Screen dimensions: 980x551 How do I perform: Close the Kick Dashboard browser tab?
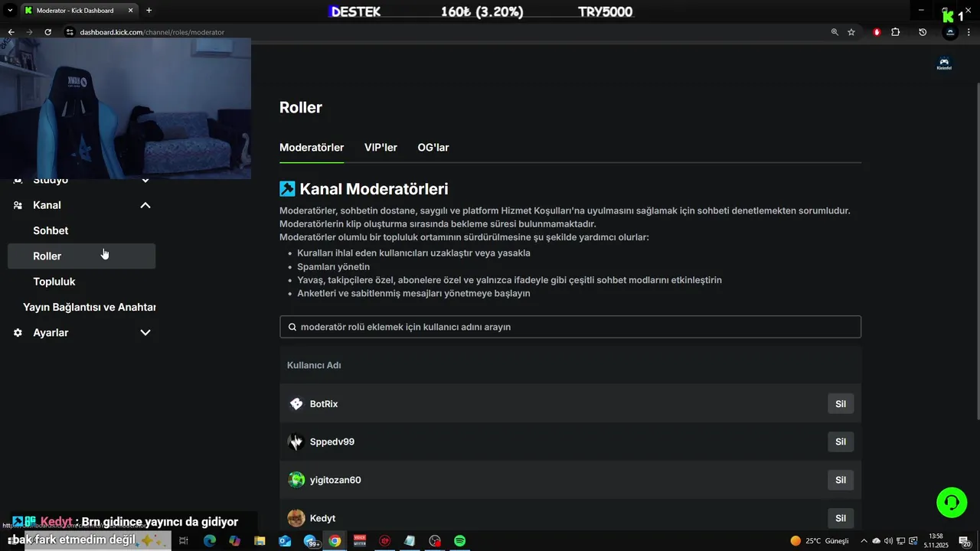[129, 11]
